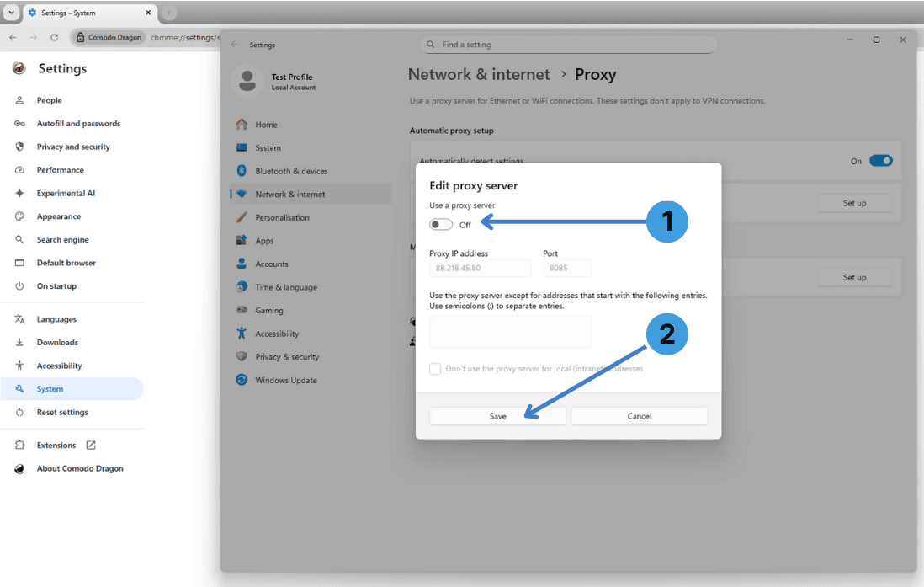Click browser reload icon
The image size is (924, 587).
(54, 37)
